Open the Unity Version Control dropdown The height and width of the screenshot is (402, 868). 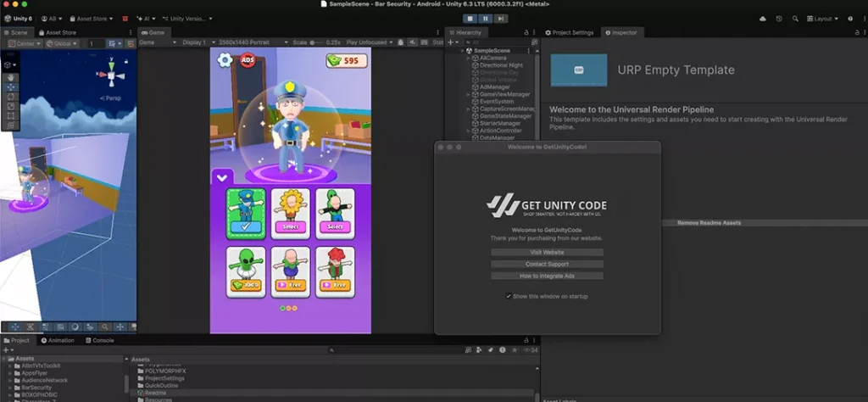tap(187, 19)
